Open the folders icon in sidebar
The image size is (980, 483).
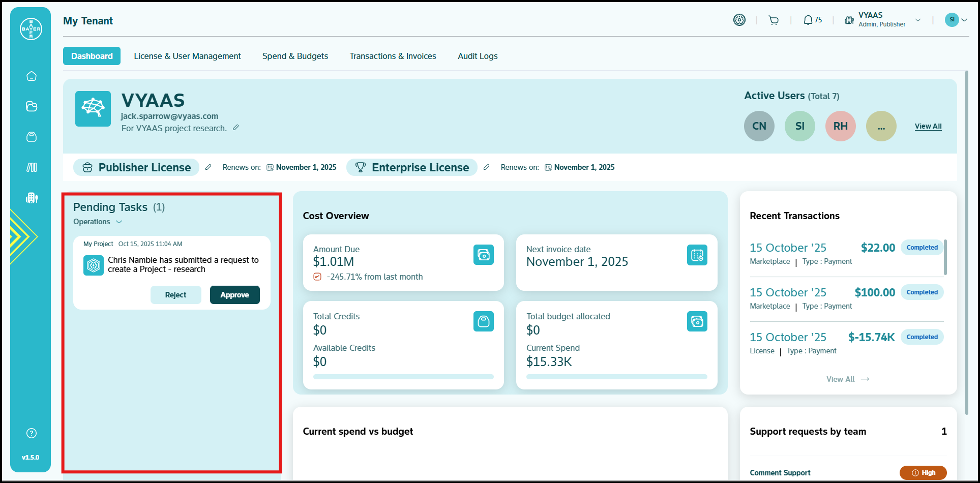pos(32,106)
